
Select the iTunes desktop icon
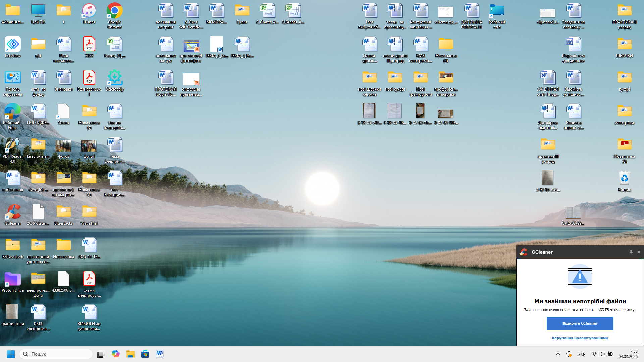89,11
